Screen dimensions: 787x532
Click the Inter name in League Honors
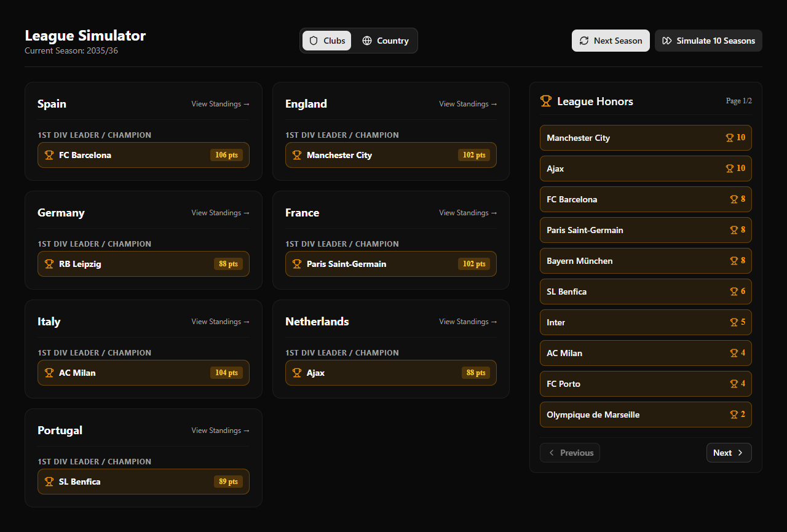556,322
